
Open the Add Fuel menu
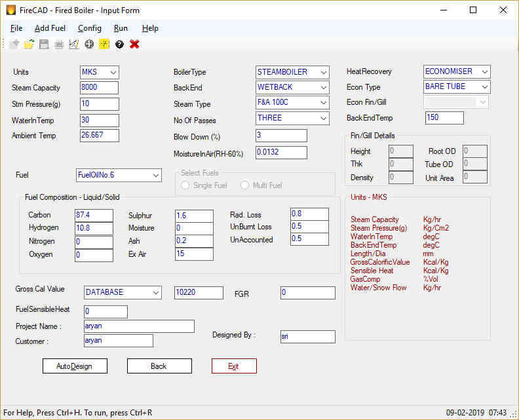pyautogui.click(x=50, y=28)
